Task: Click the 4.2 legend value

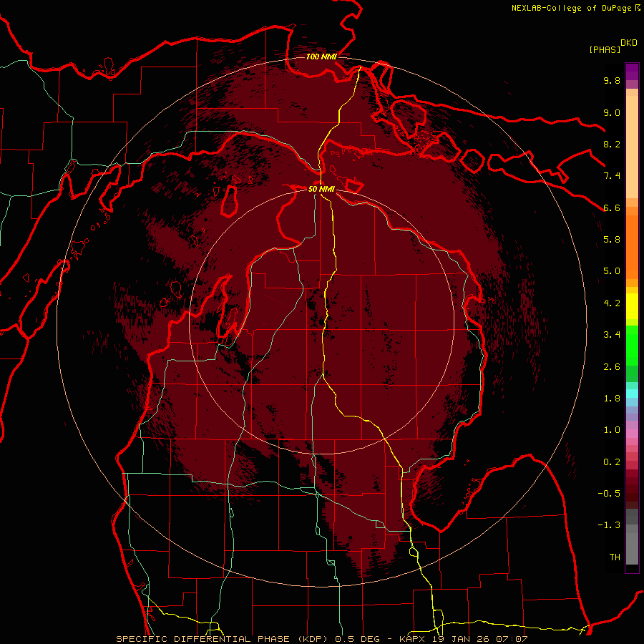Action: (612, 303)
